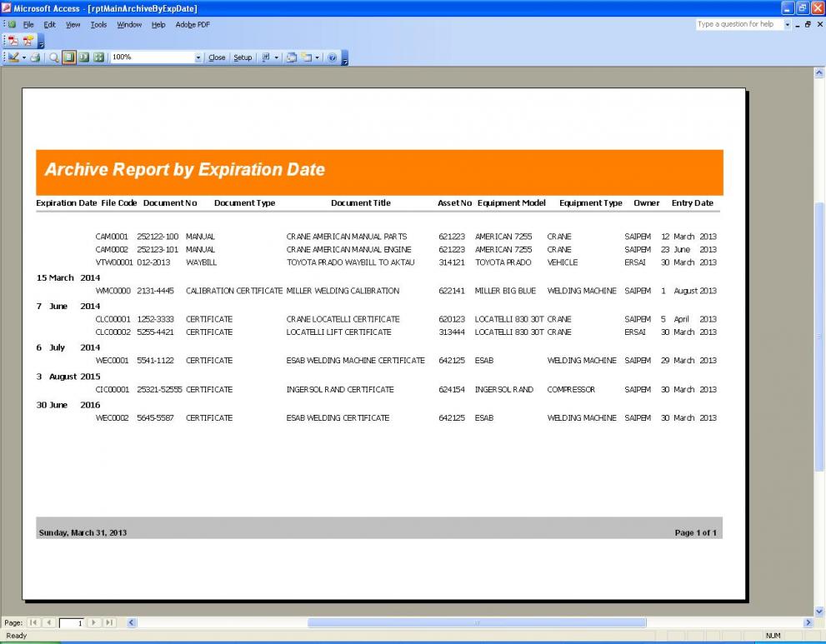826x644 pixels.
Task: Minimize the inner report window
Action: pos(798,25)
